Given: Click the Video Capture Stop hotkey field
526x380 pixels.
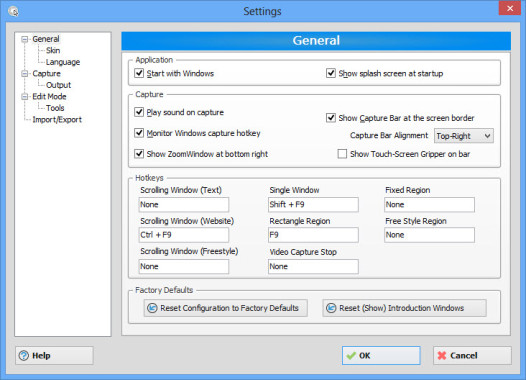Looking at the screenshot, I should click(313, 266).
